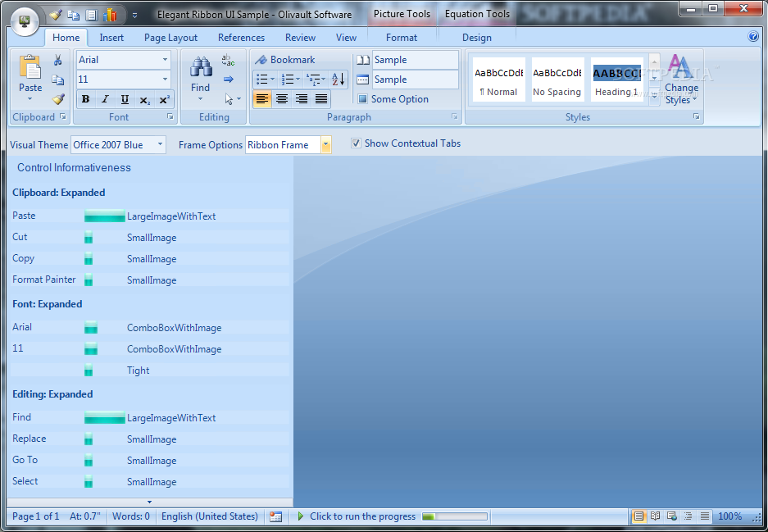This screenshot has height=532, width=768.
Task: Open the Clipboard group dialog launcher
Action: (x=62, y=116)
